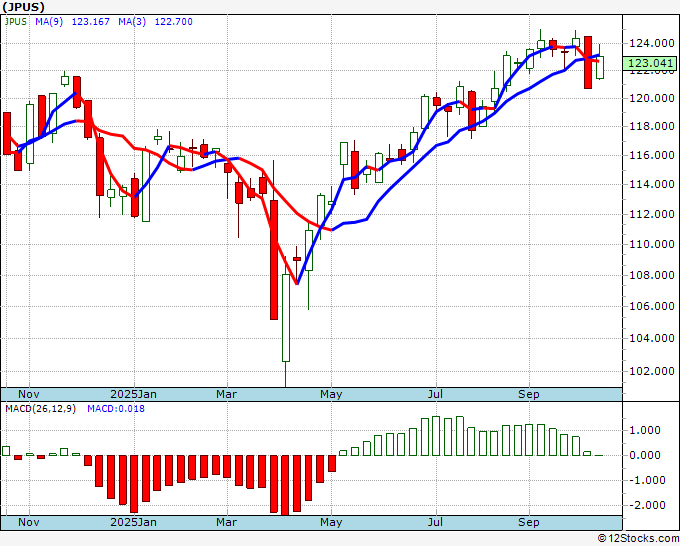The image size is (680, 546).
Task: Click the MA(3) indicator label
Action: click(132, 22)
